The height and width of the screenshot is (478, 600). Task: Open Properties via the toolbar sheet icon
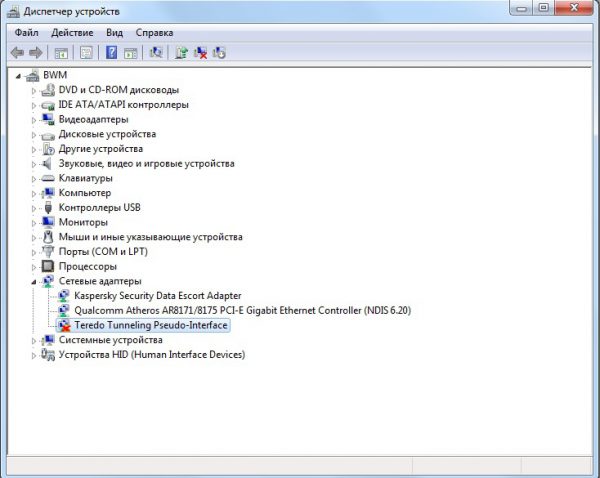point(86,52)
